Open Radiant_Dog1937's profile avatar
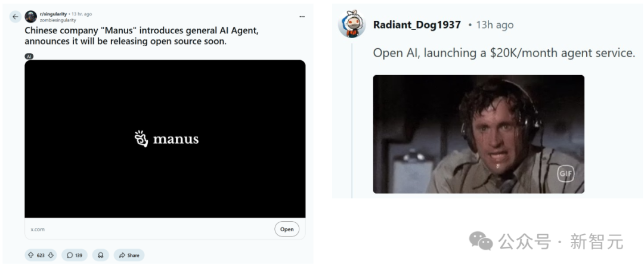Viewport: 644px width, 267px height. (x=352, y=24)
